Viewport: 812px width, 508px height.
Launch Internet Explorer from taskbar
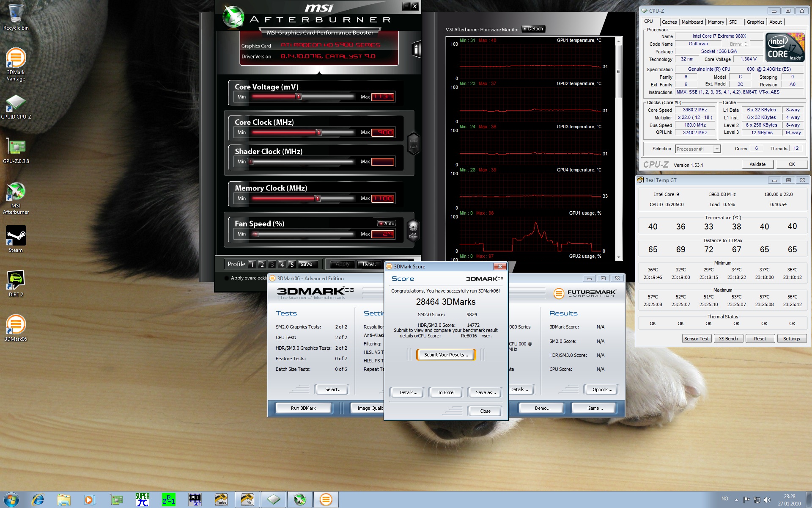pyautogui.click(x=38, y=500)
